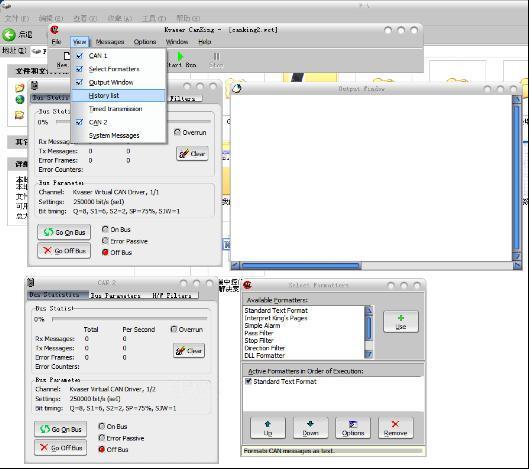
Task: Click the Kvaser CanKing title bar icon
Action: pyautogui.click(x=54, y=30)
